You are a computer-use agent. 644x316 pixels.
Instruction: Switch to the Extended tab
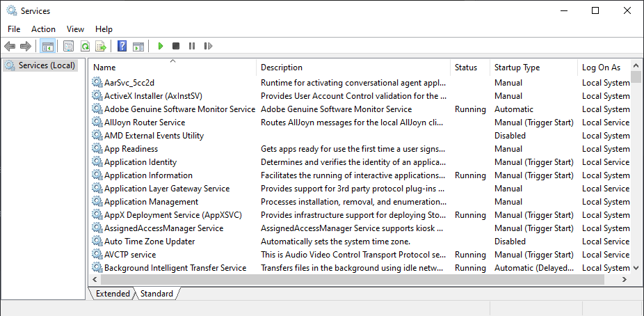(x=112, y=294)
